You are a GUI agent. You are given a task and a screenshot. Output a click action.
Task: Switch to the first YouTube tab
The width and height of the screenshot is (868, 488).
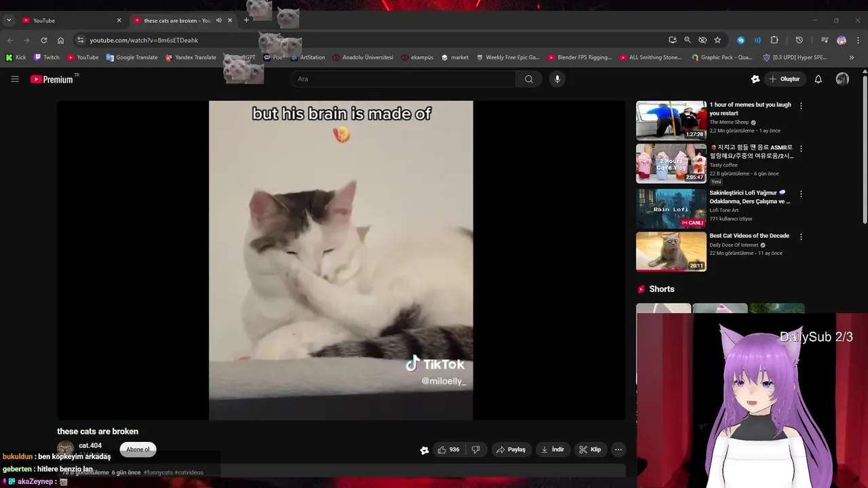click(71, 20)
